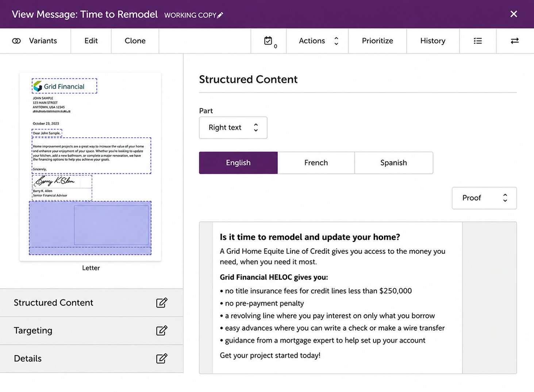Viewport: 534px width, 392px height.
Task: Open the Variants toolbar item
Action: (35, 41)
